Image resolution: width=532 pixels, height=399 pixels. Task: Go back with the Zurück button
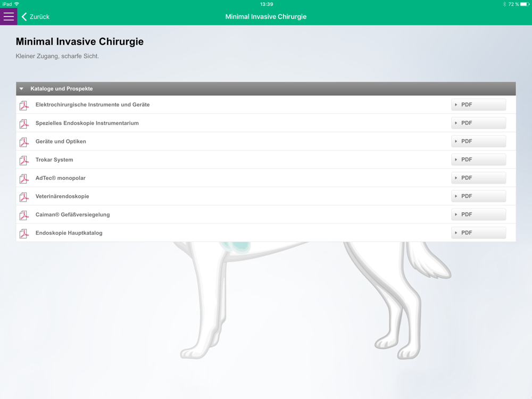click(36, 16)
